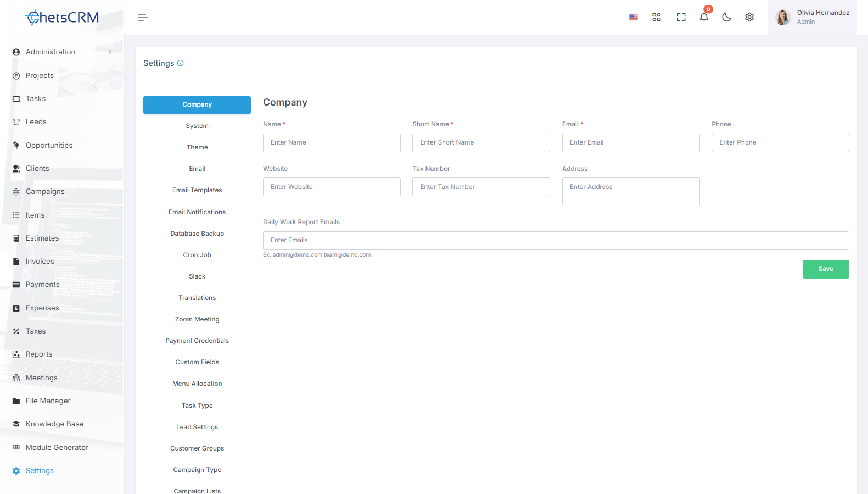Image resolution: width=868 pixels, height=494 pixels.
Task: Open the Email settings tab
Action: pyautogui.click(x=197, y=169)
